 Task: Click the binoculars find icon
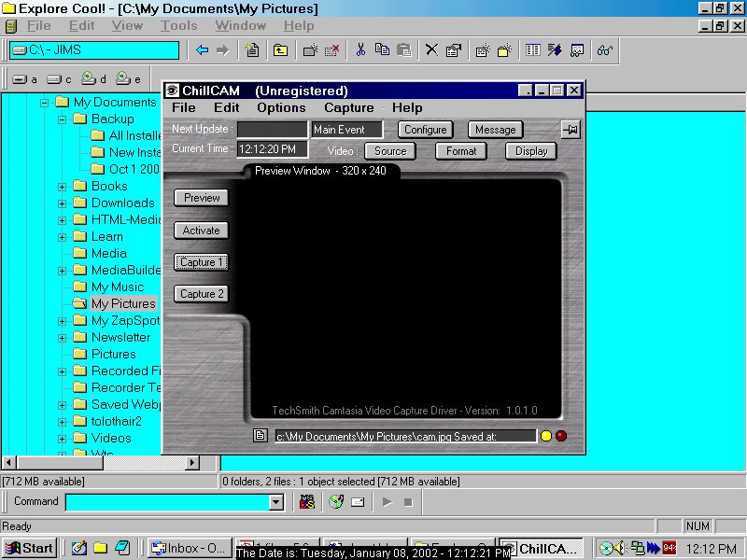605,50
